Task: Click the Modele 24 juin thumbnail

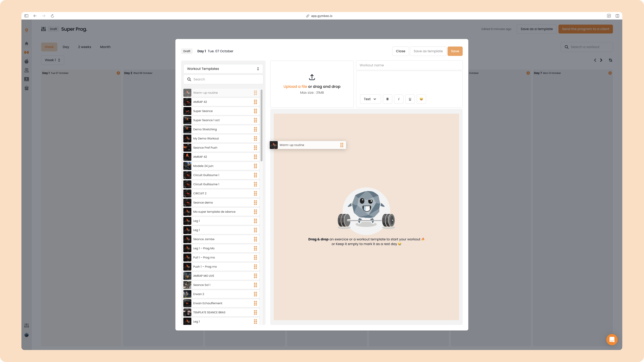Action: [x=187, y=166]
